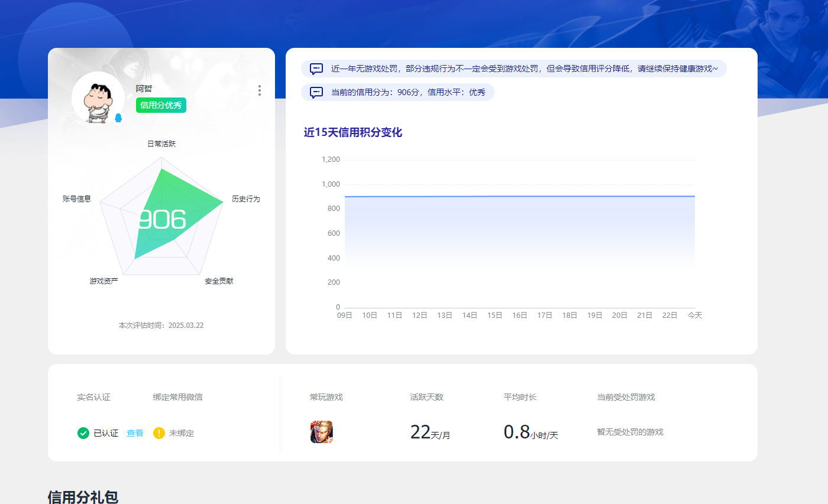Click the 近一年无游戏处罚 notice message
The image size is (828, 504).
tap(525, 69)
